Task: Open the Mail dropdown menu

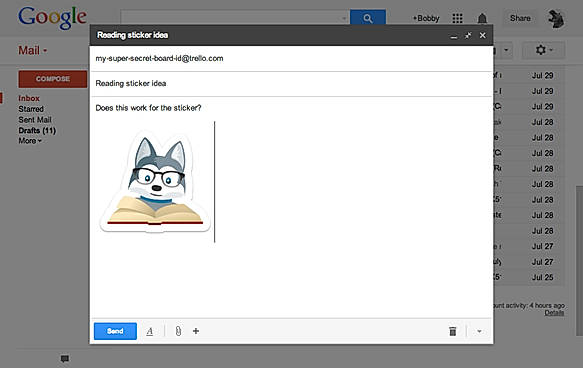Action: click(33, 50)
